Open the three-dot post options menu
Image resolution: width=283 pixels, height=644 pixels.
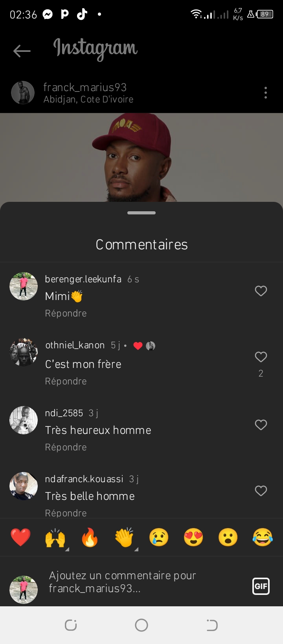266,93
